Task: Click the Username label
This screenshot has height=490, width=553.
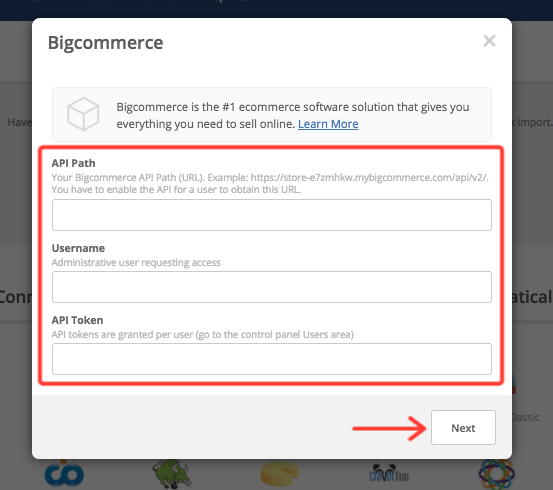Action: (x=78, y=248)
